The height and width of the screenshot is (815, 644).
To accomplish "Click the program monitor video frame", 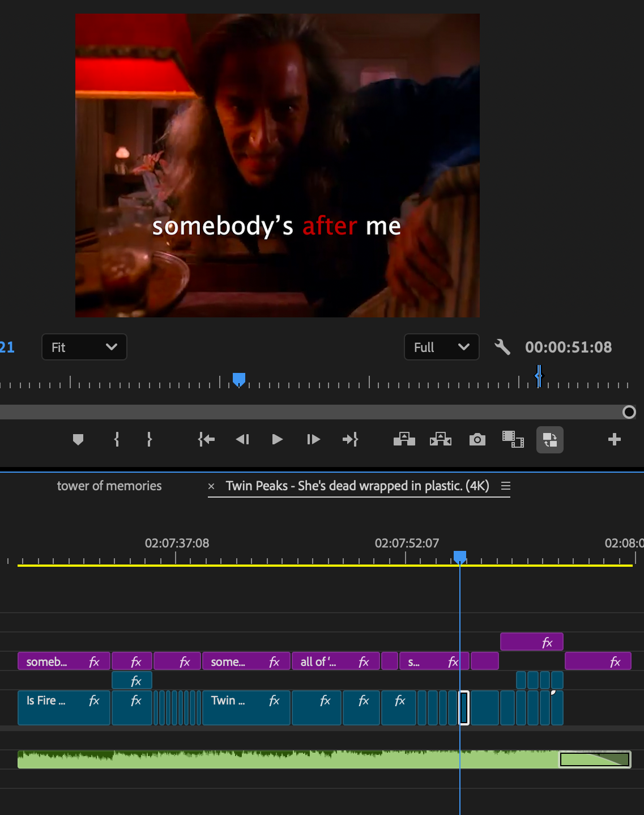I will (278, 165).
